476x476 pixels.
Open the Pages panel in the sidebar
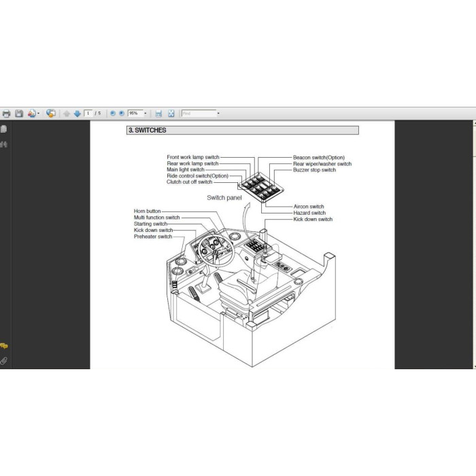point(3,129)
